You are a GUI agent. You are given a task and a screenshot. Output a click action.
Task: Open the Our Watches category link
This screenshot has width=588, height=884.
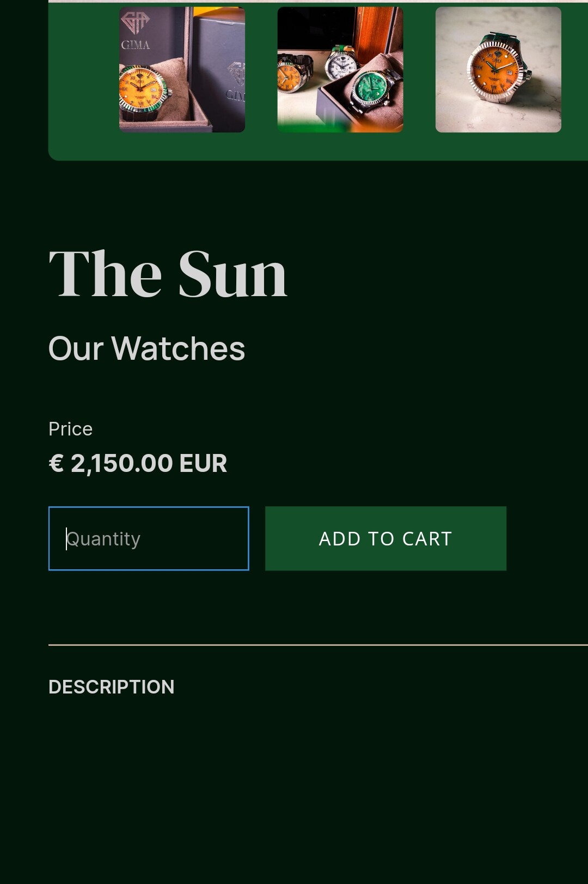(147, 348)
